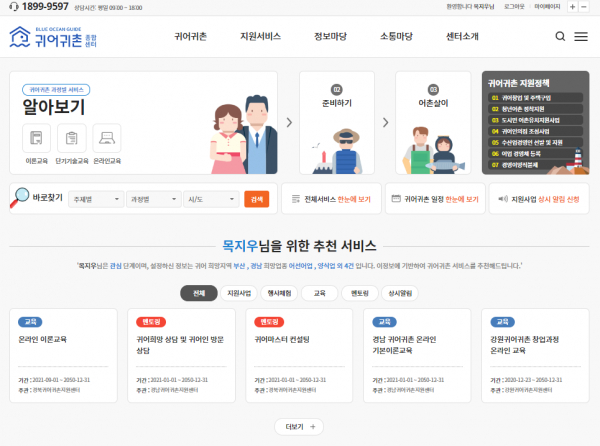Click the 마이페이지 link
This screenshot has width=600, height=446.
[547, 7]
